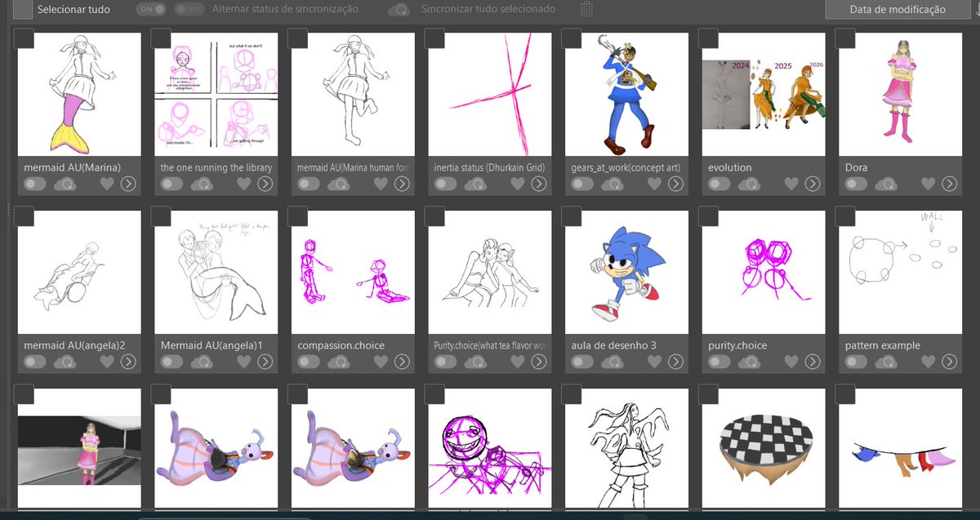The height and width of the screenshot is (520, 980).
Task: Favorite 'the one running the library' with heart
Action: [243, 184]
